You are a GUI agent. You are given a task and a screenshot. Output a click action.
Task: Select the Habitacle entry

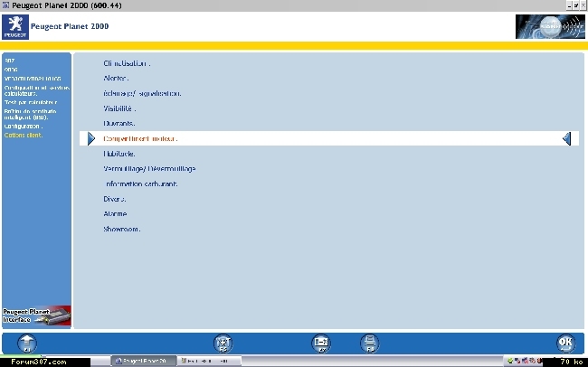[x=119, y=154]
